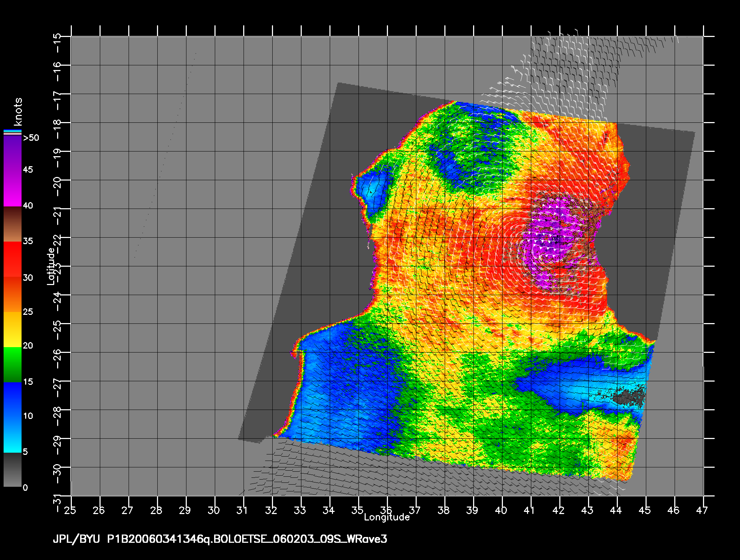
Task: Click the '33' longitude tick label
Action: (300, 510)
